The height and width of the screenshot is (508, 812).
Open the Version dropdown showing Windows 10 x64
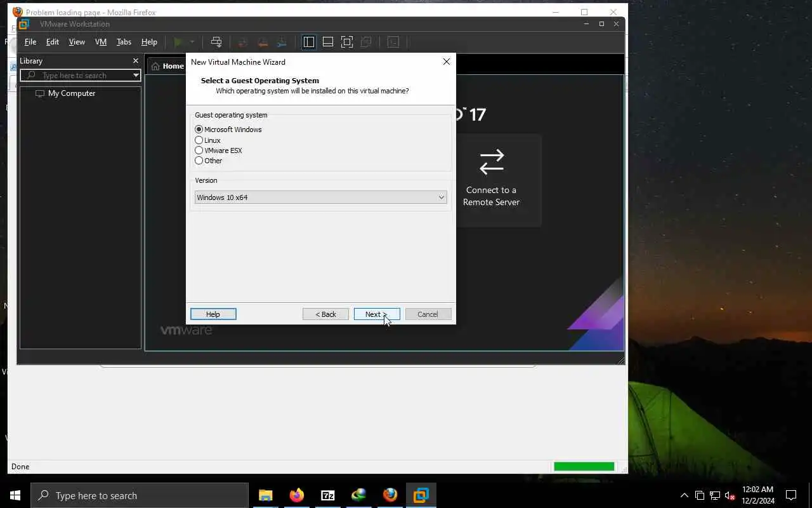click(x=320, y=197)
